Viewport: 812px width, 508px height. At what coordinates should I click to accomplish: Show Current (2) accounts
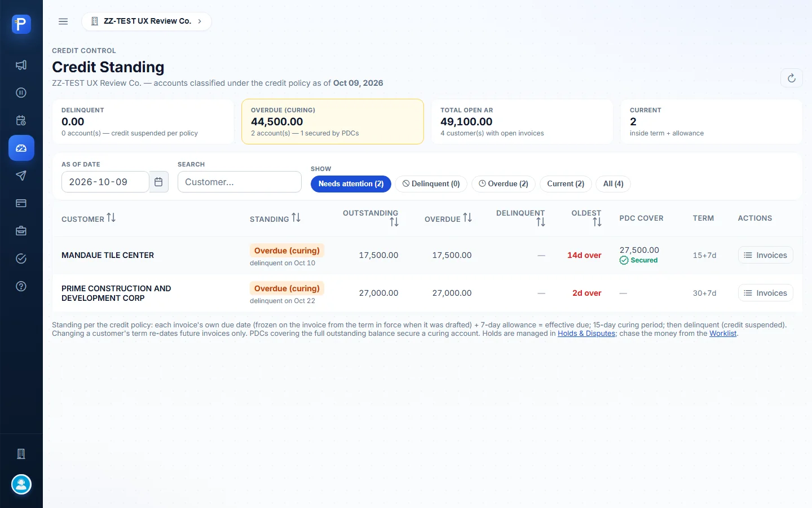pos(566,184)
